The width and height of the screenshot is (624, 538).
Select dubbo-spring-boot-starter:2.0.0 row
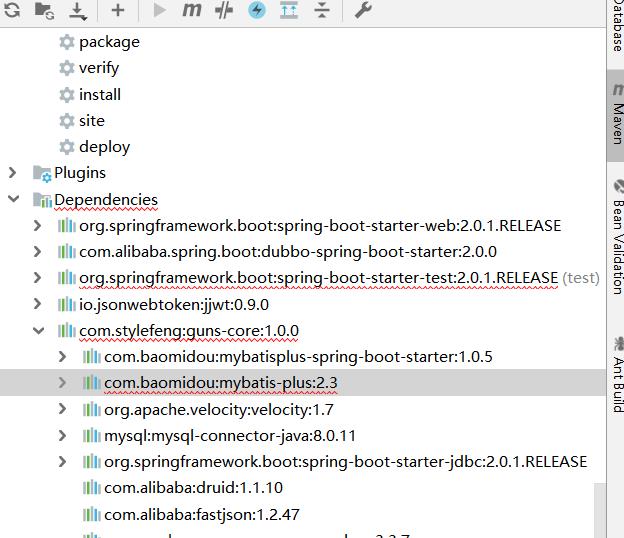[302, 251]
